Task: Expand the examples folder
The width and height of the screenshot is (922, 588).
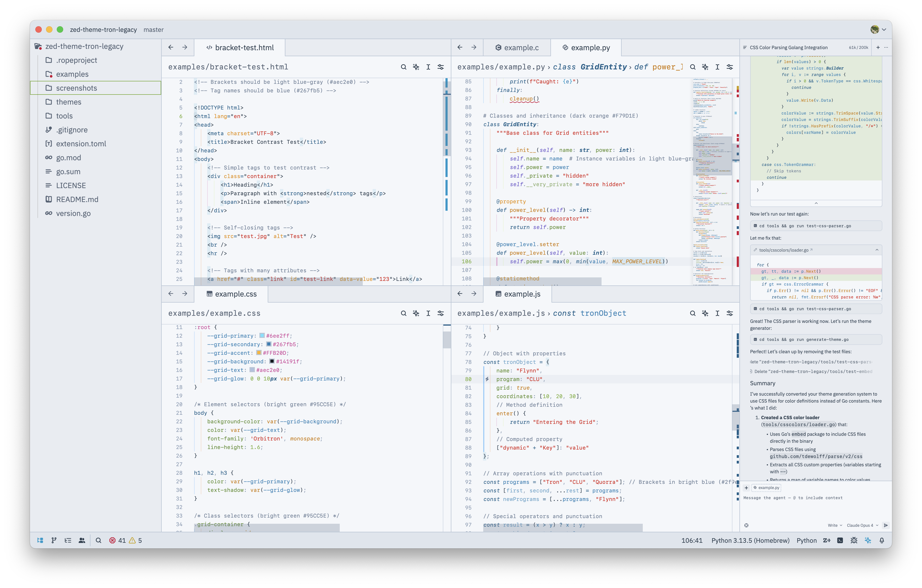Action: pos(96,74)
